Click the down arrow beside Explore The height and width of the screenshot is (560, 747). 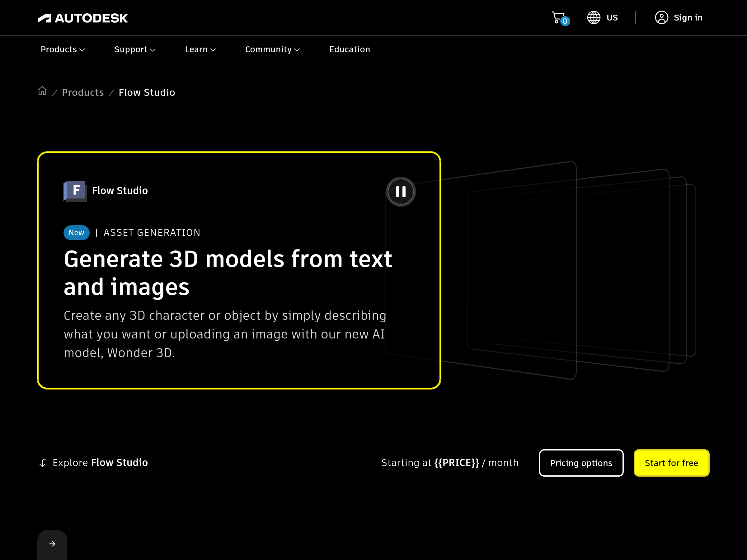click(43, 463)
